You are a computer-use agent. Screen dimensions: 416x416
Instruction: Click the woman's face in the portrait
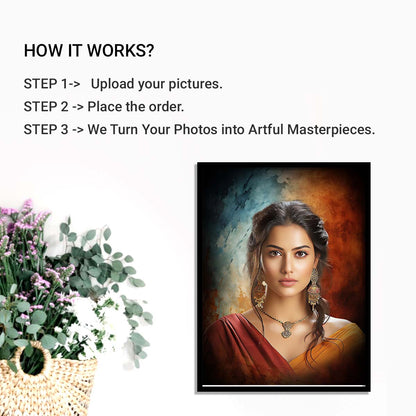click(287, 263)
